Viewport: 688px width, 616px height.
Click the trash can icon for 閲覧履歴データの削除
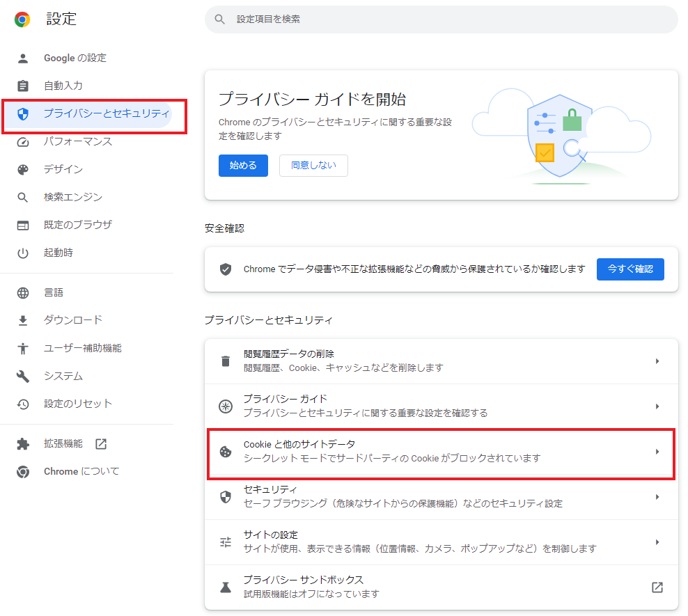click(x=226, y=361)
